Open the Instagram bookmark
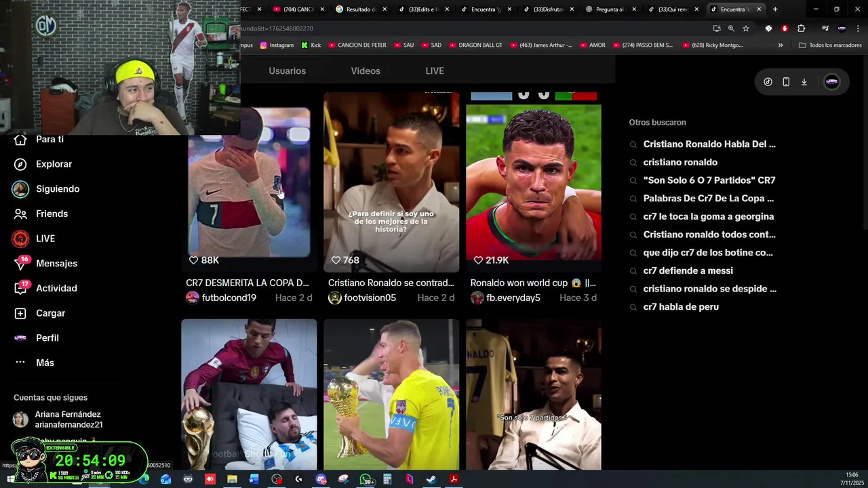The height and width of the screenshot is (488, 868). tap(277, 45)
